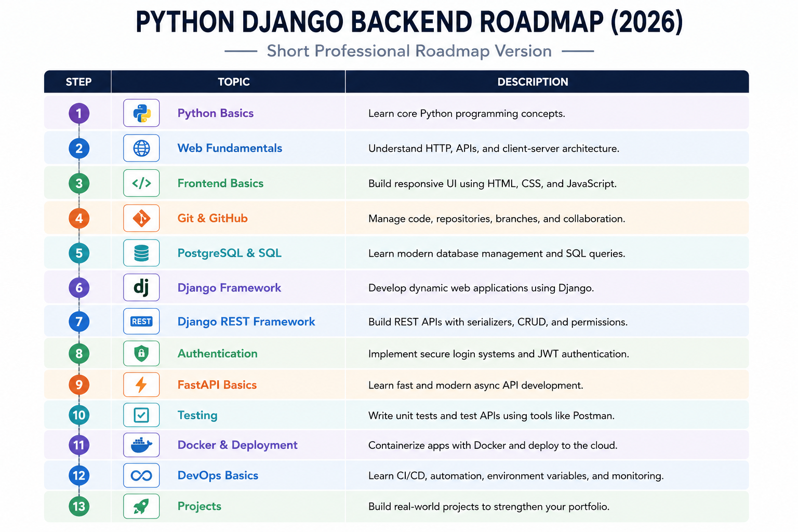Click description Develop dynamic web applications using Django
This screenshot has width=798, height=532.
(x=481, y=288)
